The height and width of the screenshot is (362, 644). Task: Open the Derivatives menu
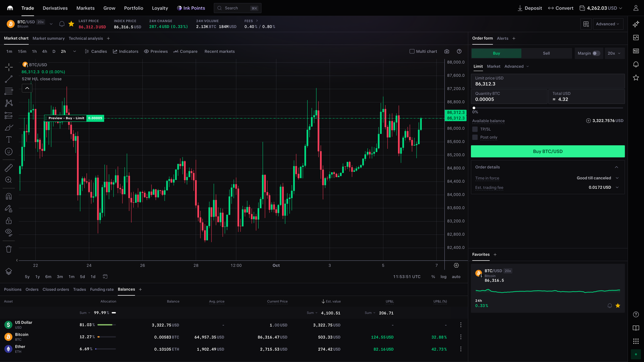(55, 8)
